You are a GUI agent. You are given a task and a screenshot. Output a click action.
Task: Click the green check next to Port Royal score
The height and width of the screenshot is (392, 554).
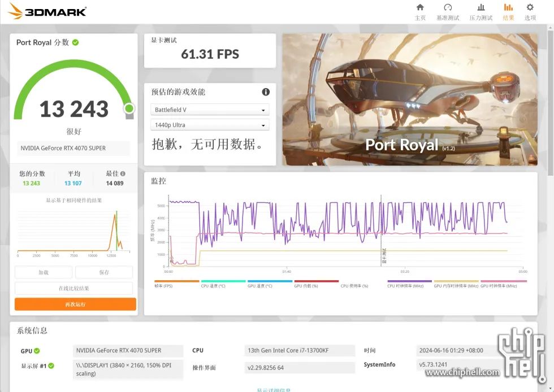75,42
